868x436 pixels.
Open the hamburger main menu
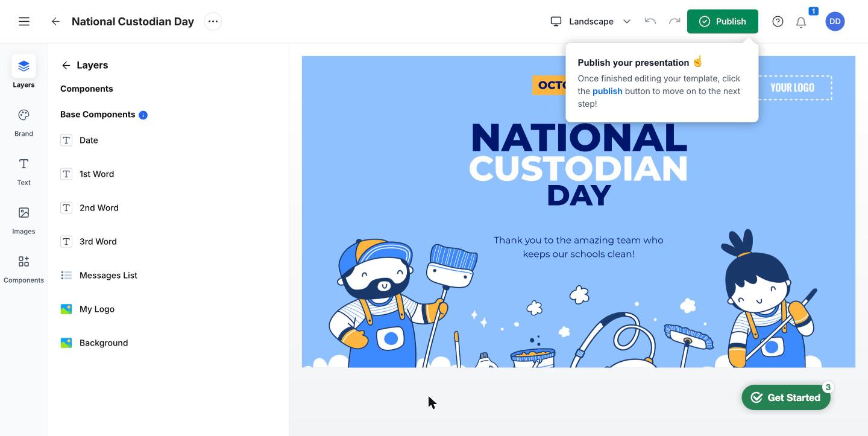click(24, 22)
